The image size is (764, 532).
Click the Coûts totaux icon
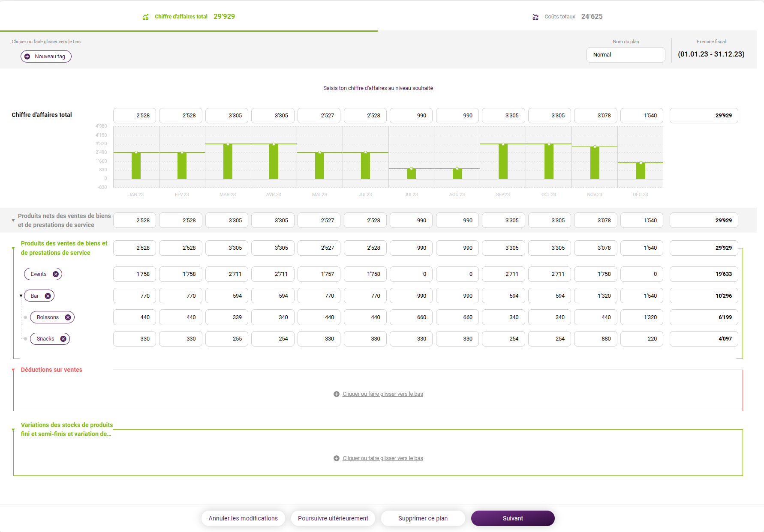(535, 17)
